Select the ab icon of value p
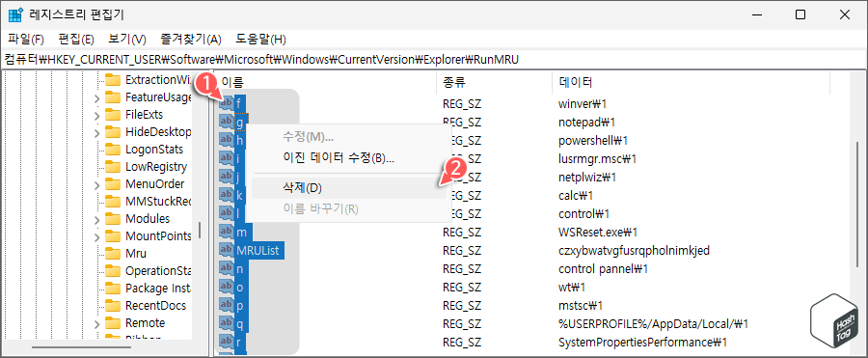868x358 pixels. 226,305
